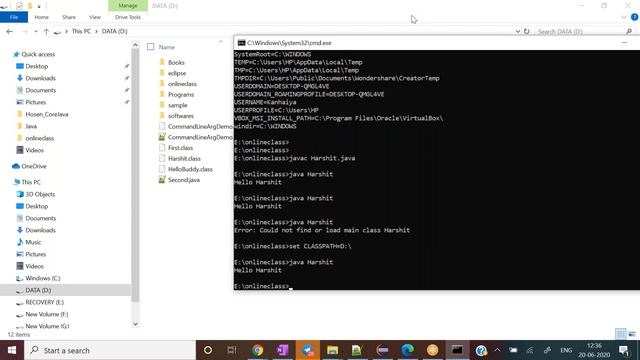
Task: Open Music under This PC
Action: coord(33,242)
